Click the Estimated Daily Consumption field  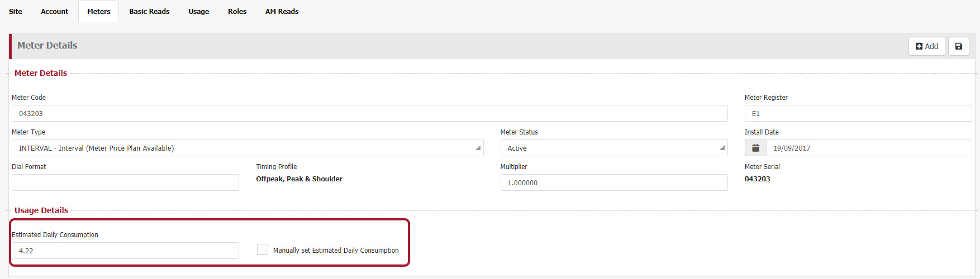click(125, 251)
